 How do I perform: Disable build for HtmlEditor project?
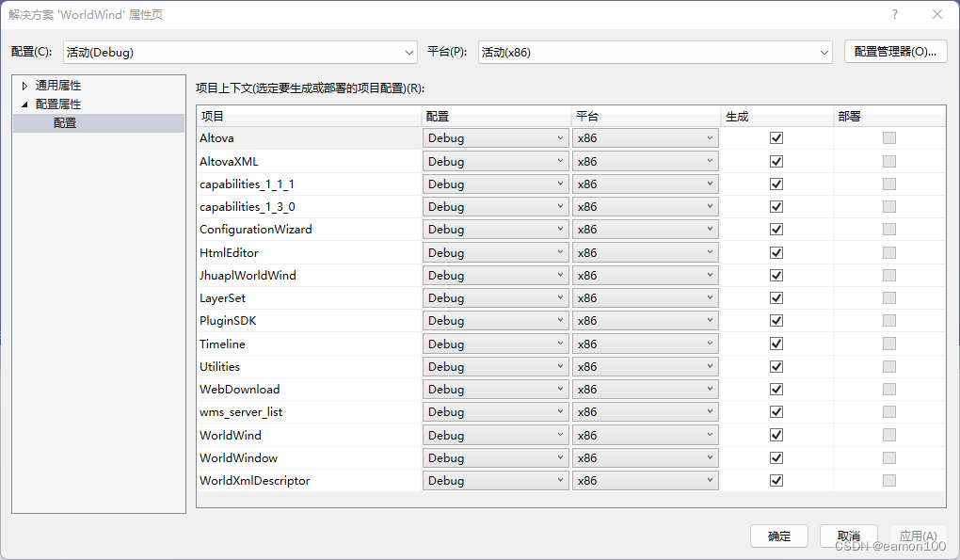776,251
